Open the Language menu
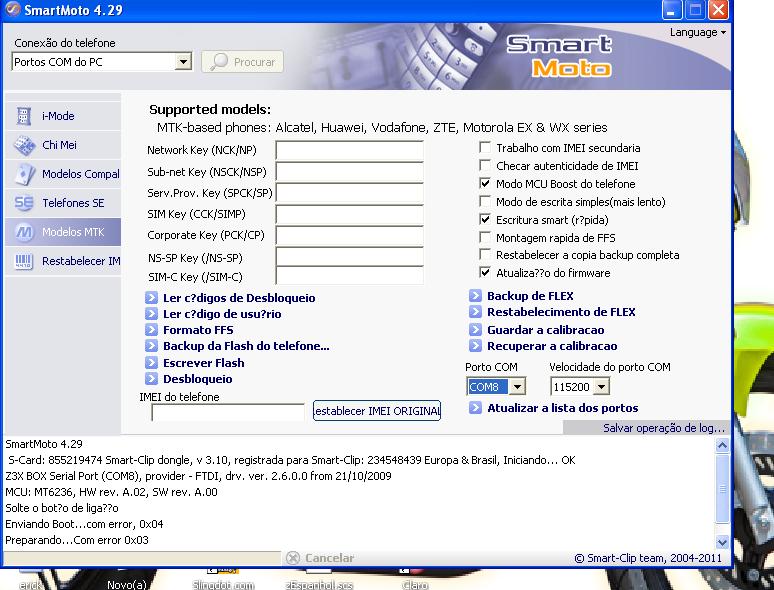The height and width of the screenshot is (590, 774). pyautogui.click(x=697, y=33)
